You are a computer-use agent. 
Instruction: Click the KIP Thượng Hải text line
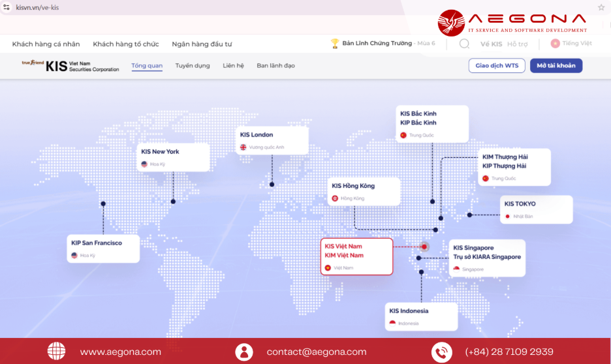504,166
